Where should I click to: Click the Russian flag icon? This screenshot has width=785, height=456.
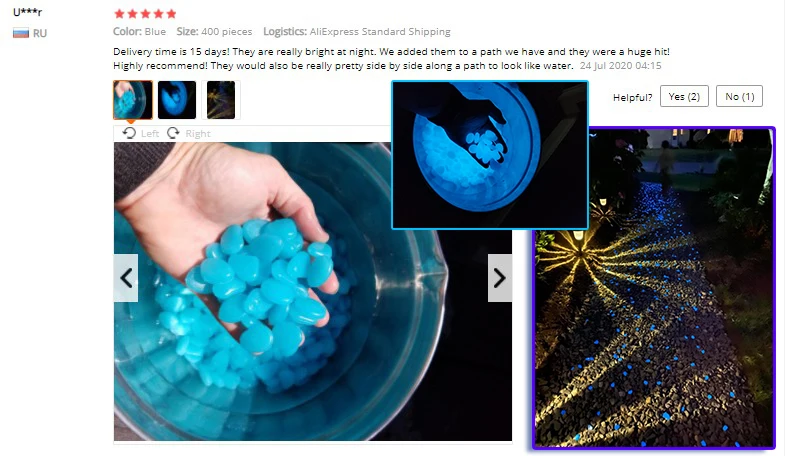coord(21,34)
